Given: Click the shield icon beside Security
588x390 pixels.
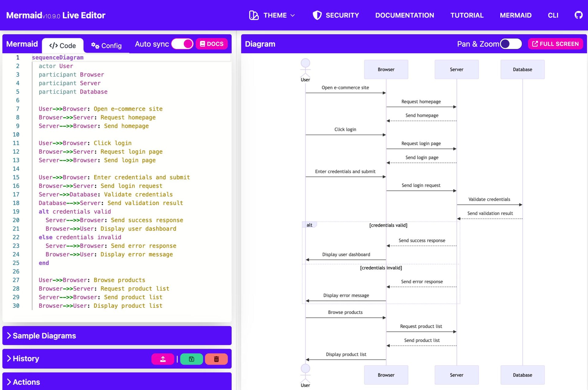Looking at the screenshot, I should (317, 15).
